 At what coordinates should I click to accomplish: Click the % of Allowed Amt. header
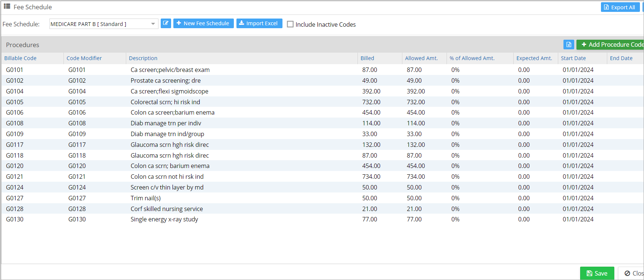click(x=472, y=58)
